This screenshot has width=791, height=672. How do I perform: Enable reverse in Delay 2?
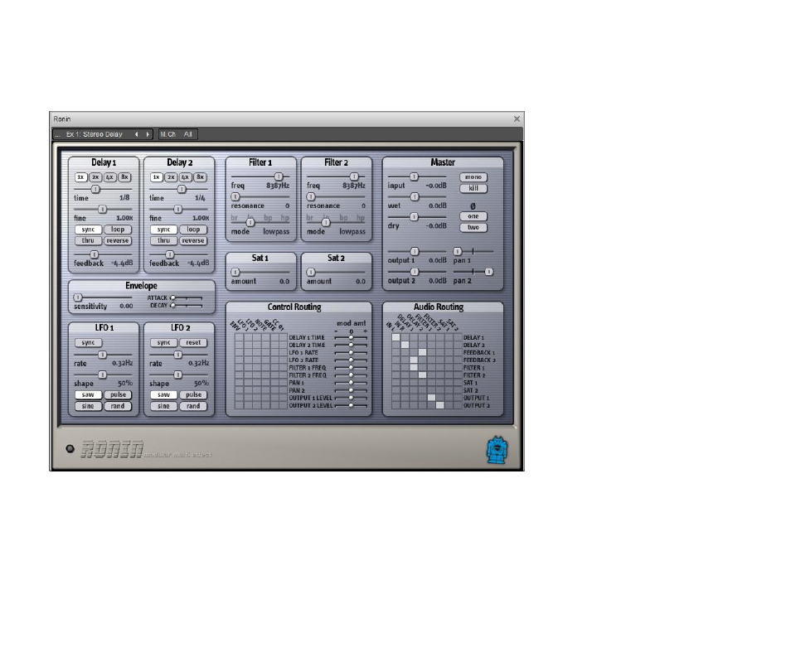click(x=193, y=240)
